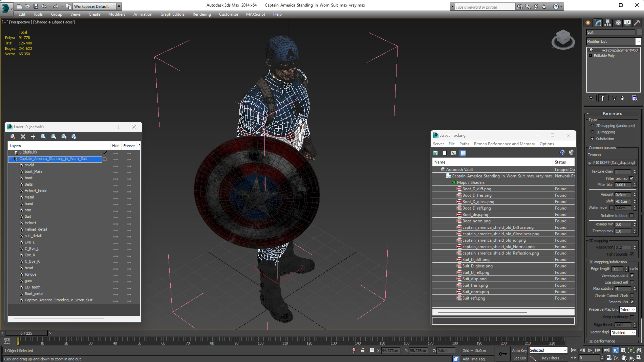Open the Motion command panel tab
This screenshot has height=362, width=644.
(x=618, y=23)
